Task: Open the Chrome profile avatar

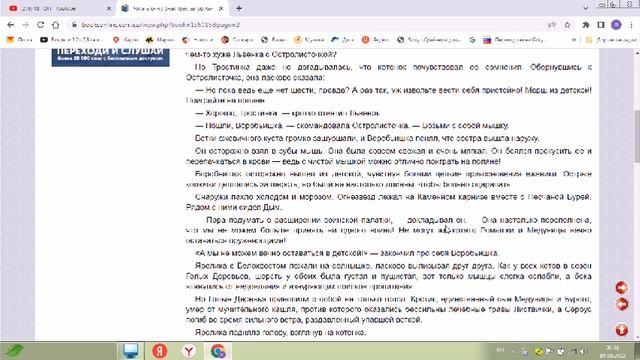Action: pyautogui.click(x=616, y=25)
